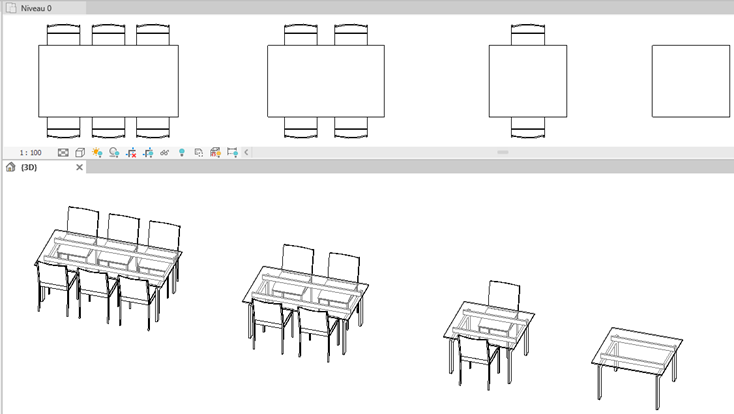Image resolution: width=734 pixels, height=414 pixels.
Task: Click the Temporary View Properties icon
Action: [199, 153]
